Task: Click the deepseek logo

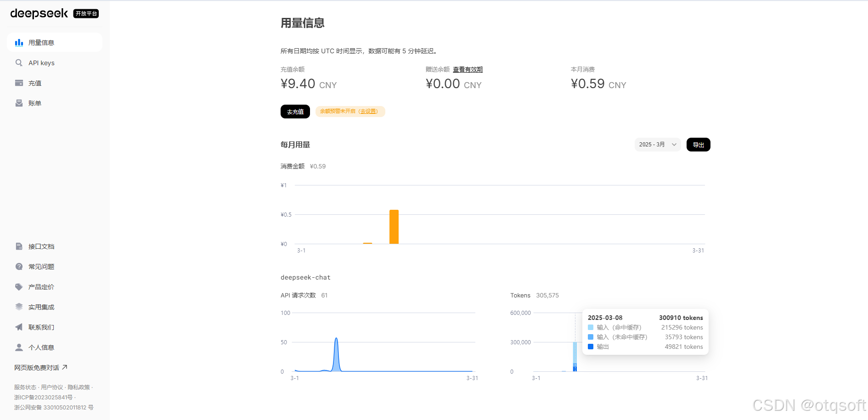Action: (39, 13)
